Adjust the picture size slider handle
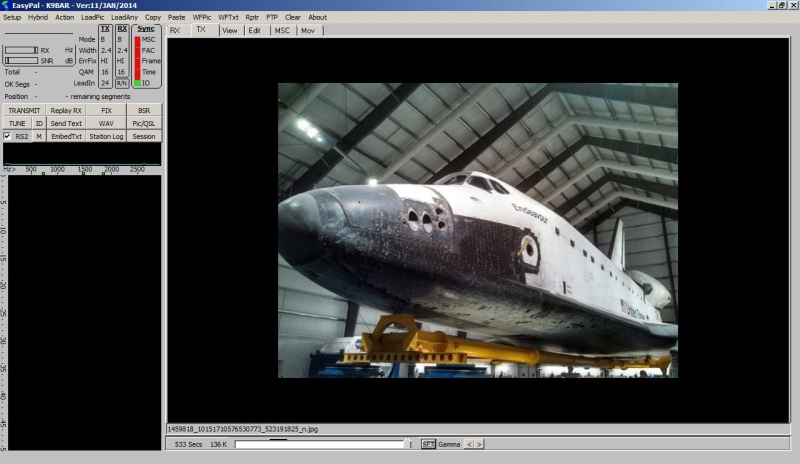The width and height of the screenshot is (800, 464). coord(408,443)
